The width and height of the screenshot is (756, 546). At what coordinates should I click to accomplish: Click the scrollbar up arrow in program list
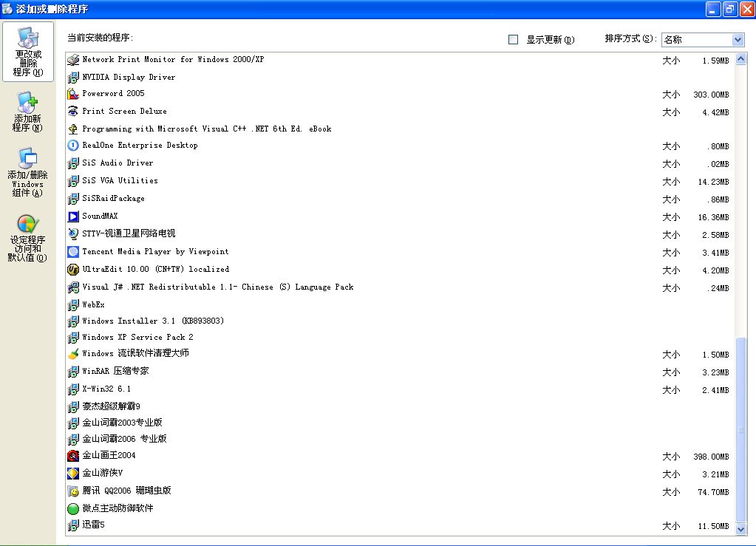[741, 59]
